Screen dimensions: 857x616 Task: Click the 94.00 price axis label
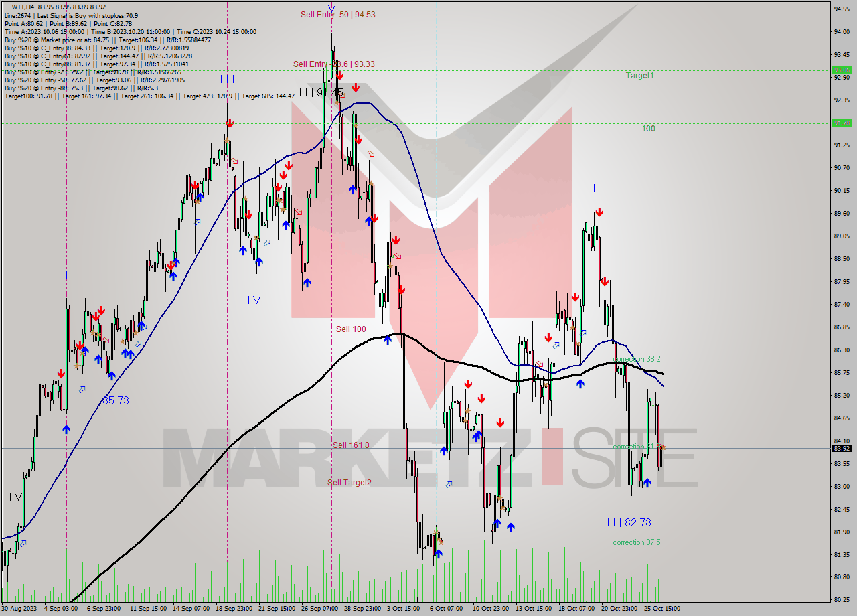point(841,31)
